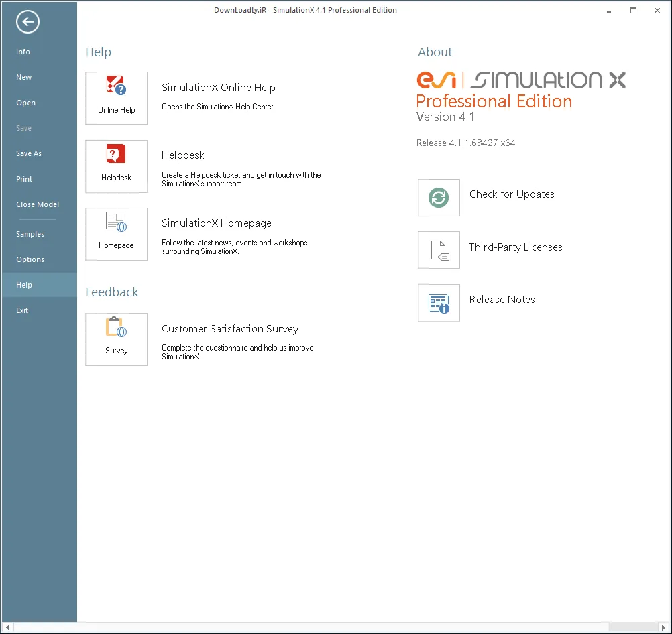Click the 'Create a Helpdesk ticket' description
Image resolution: width=672 pixels, height=634 pixels.
coord(241,179)
